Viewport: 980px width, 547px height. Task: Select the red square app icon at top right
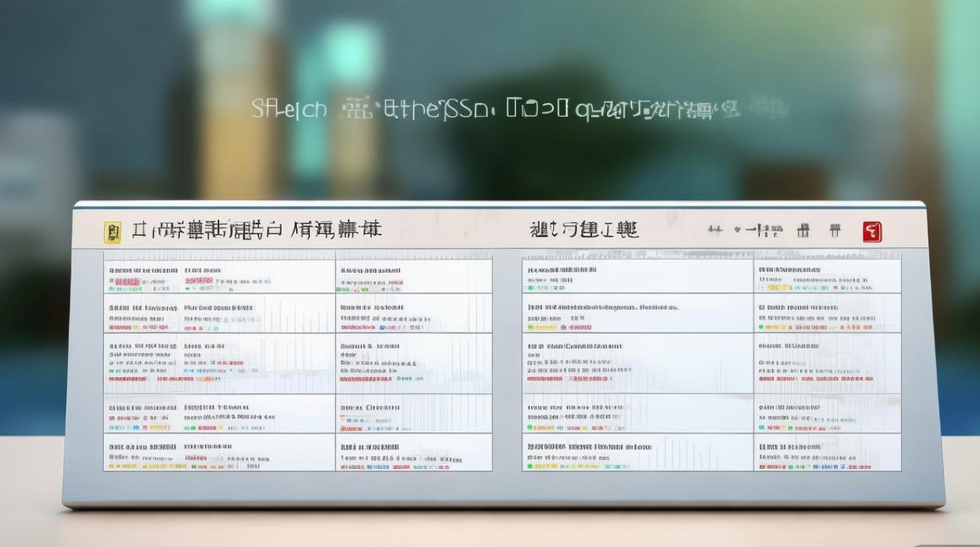(873, 231)
